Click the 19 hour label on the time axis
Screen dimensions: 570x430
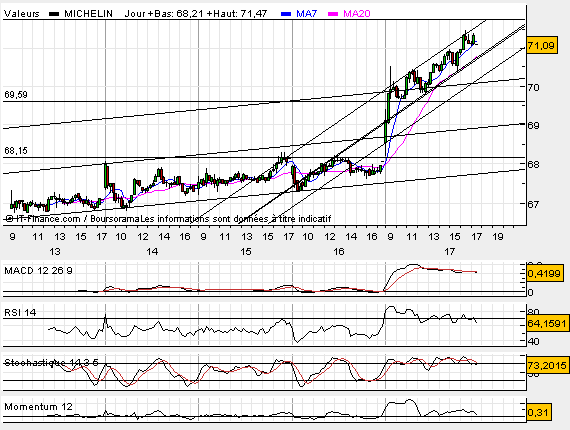click(498, 237)
